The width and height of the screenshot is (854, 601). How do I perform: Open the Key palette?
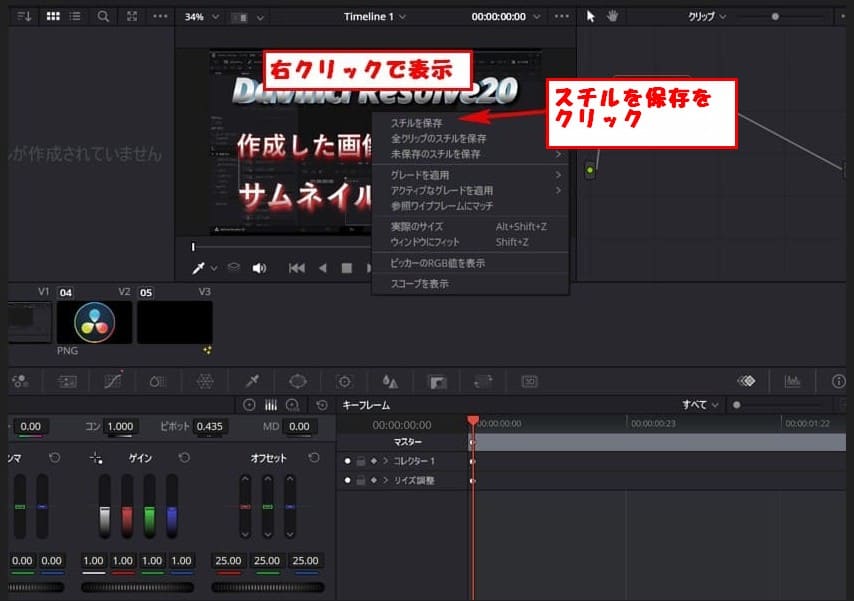point(437,381)
